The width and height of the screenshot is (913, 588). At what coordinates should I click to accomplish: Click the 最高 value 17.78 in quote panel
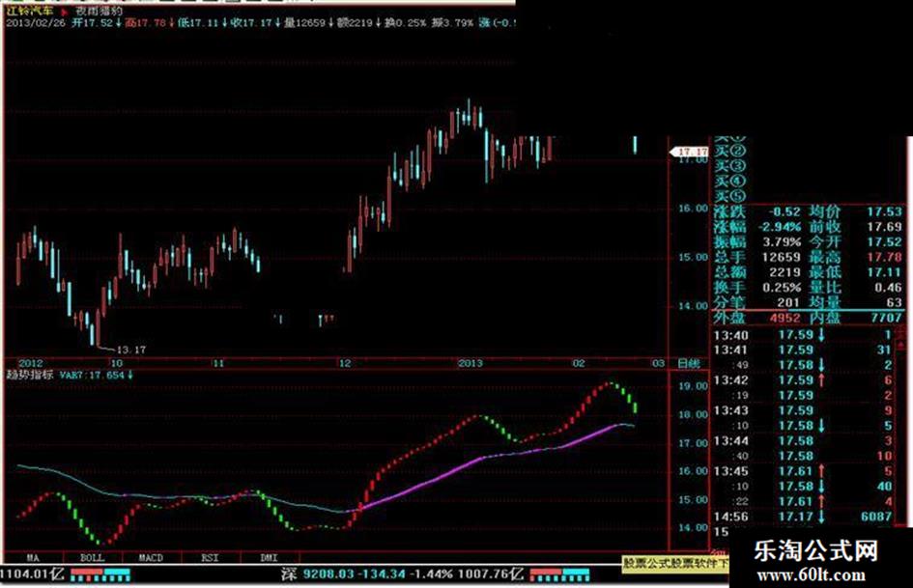click(884, 258)
